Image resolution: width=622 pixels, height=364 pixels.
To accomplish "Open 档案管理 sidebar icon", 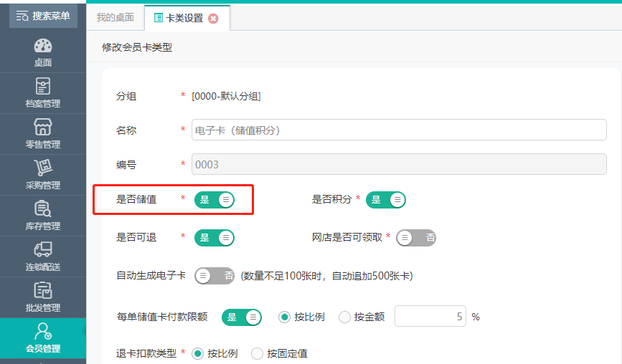I will pos(43,86).
